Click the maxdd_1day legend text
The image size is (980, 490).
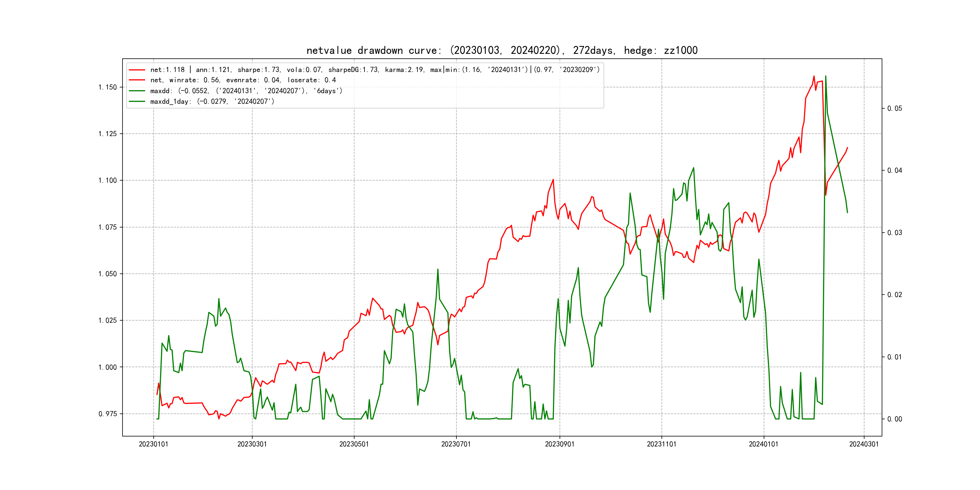click(x=212, y=102)
